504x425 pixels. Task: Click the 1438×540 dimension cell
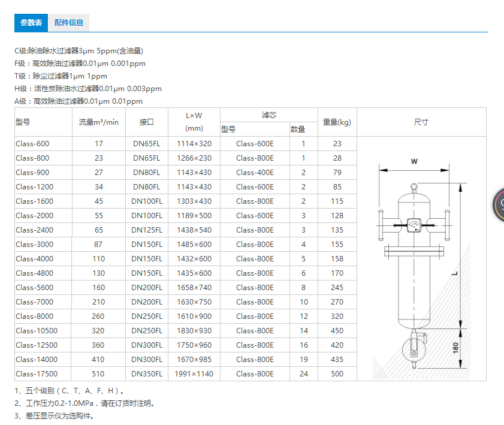194,230
